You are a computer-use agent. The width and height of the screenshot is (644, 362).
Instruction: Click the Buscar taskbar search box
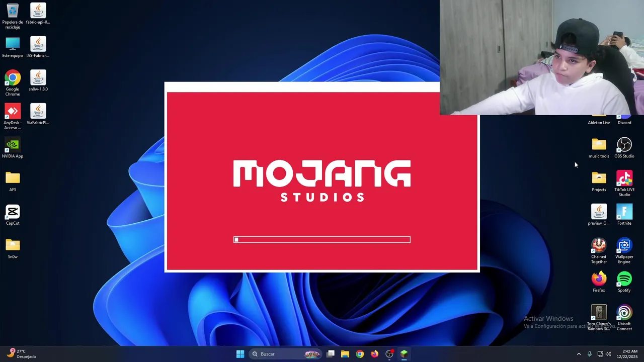(x=285, y=354)
